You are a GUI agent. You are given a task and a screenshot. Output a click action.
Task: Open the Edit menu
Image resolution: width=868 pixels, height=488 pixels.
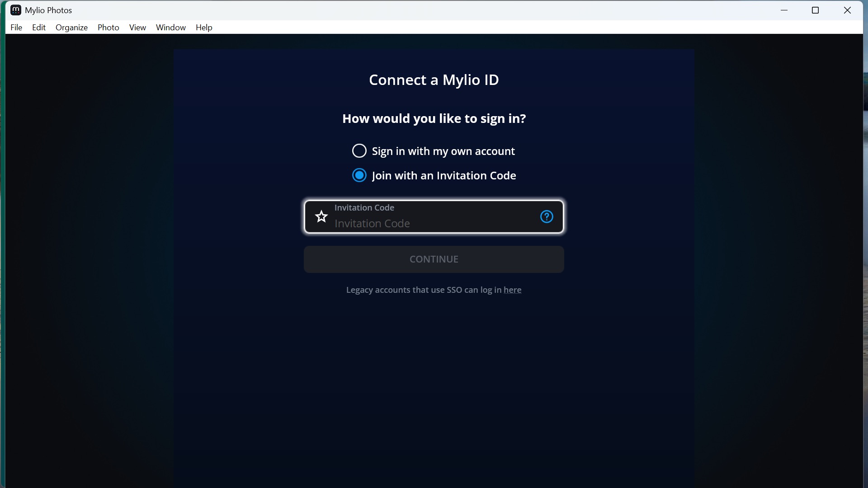(x=39, y=27)
